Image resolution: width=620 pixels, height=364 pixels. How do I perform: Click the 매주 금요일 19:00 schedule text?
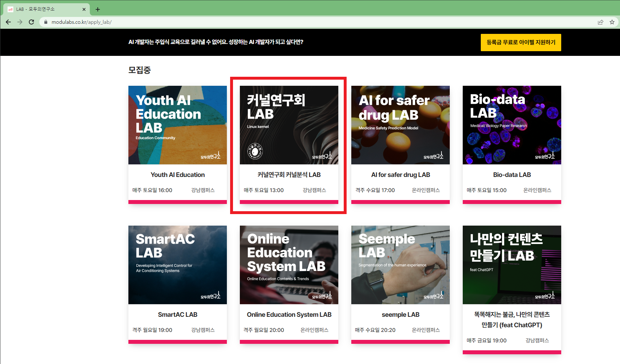pyautogui.click(x=487, y=341)
